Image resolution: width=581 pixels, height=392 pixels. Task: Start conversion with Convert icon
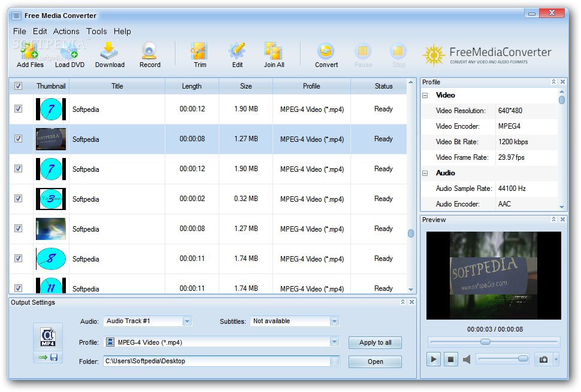(x=326, y=54)
